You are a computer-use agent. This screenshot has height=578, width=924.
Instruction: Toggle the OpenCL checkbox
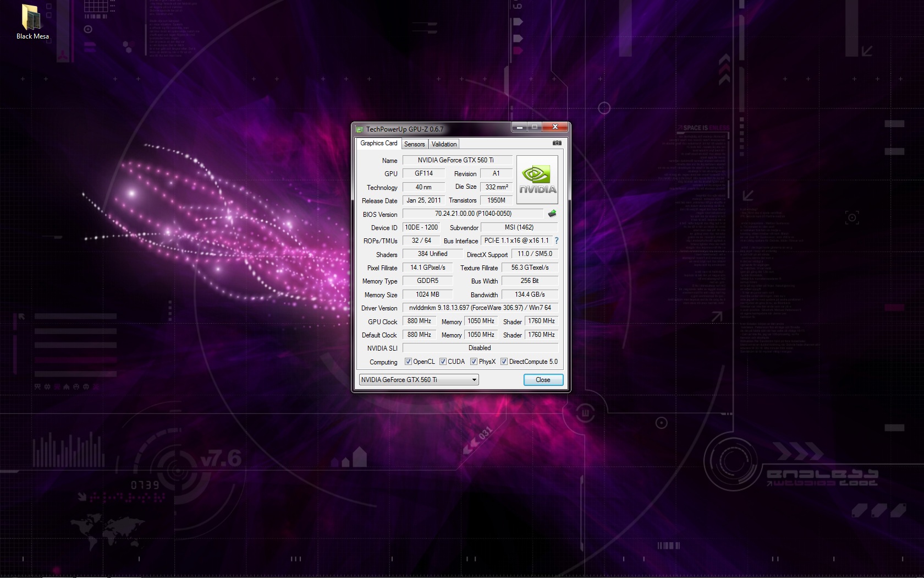point(408,362)
